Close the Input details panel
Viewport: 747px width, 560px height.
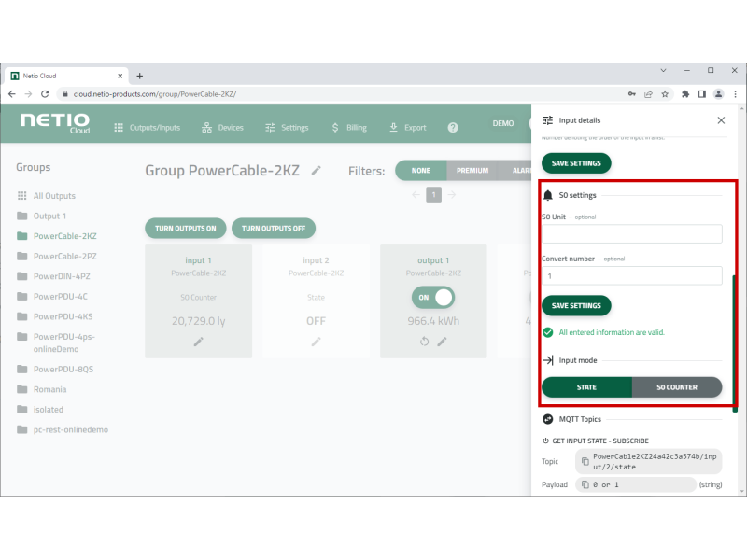click(721, 120)
